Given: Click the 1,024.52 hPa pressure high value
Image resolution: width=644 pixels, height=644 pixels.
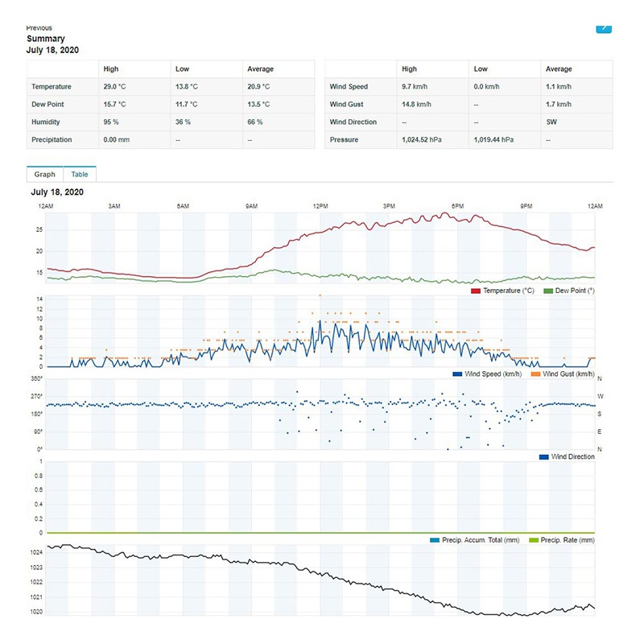Looking at the screenshot, I should pyautogui.click(x=423, y=140).
